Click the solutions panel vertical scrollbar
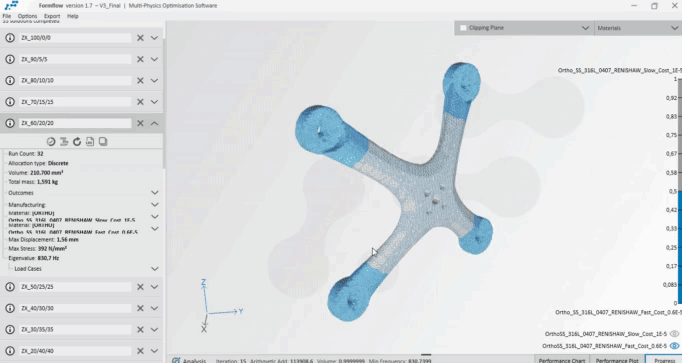This screenshot has height=363, width=682. (x=164, y=104)
